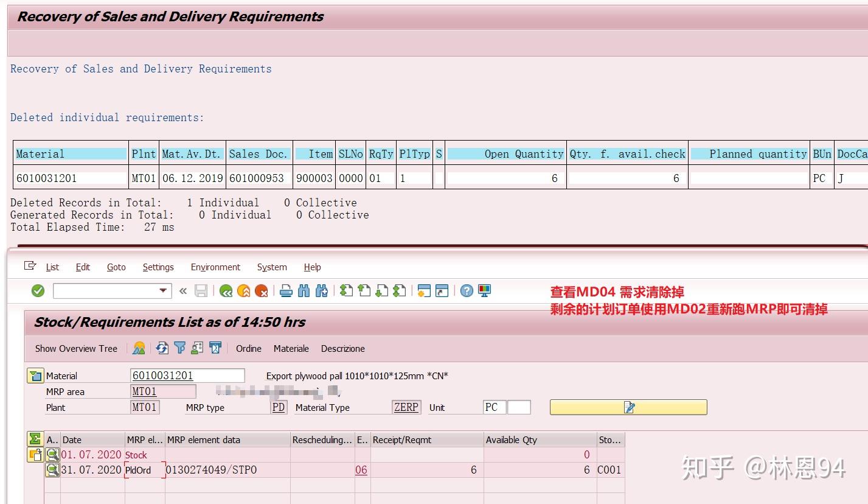
Task: Collapse the toolbar with the double chevron
Action: (x=182, y=290)
